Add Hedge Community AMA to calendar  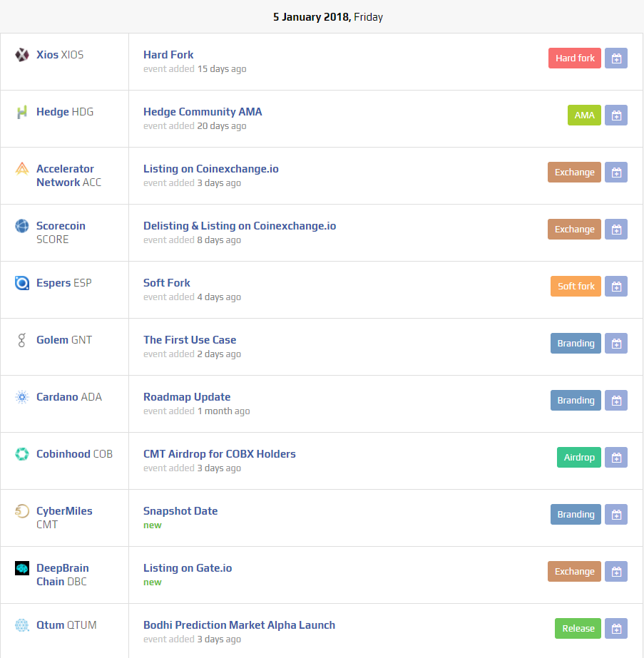click(x=616, y=115)
